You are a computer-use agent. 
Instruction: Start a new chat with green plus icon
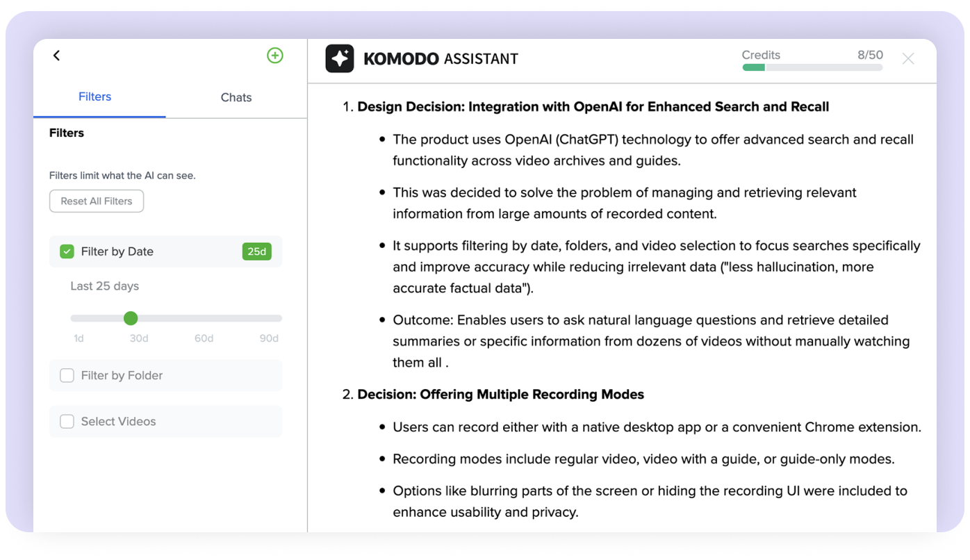tap(275, 56)
